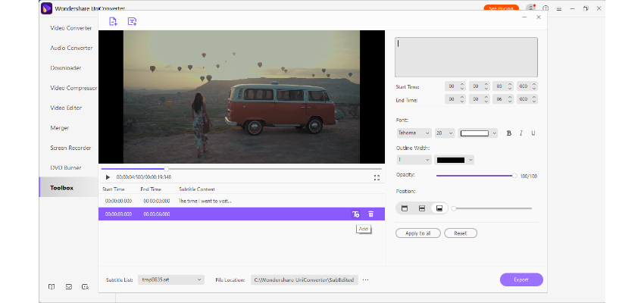644x303 pixels.
Task: Open the mail feedback icon at bottom left
Action: pyautogui.click(x=69, y=287)
